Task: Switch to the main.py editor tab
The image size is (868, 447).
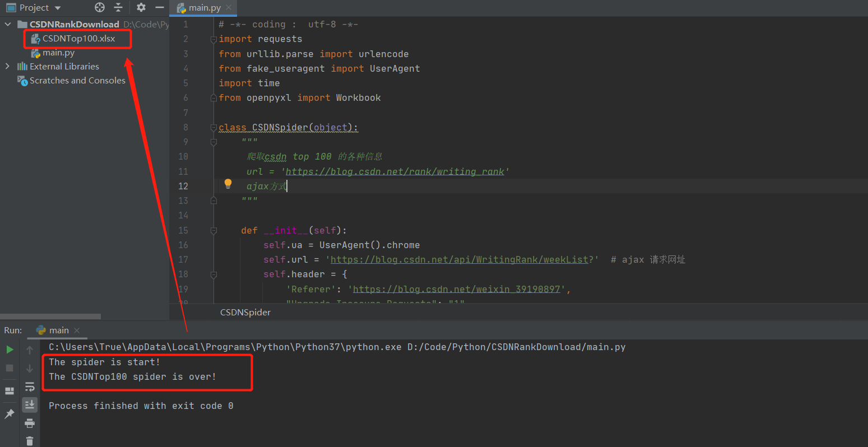Action: [x=204, y=8]
